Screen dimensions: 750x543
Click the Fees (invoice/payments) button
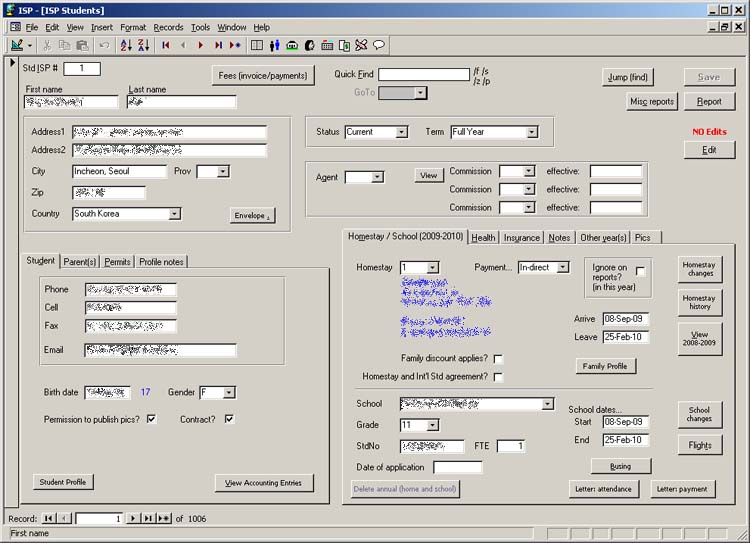coord(263,76)
